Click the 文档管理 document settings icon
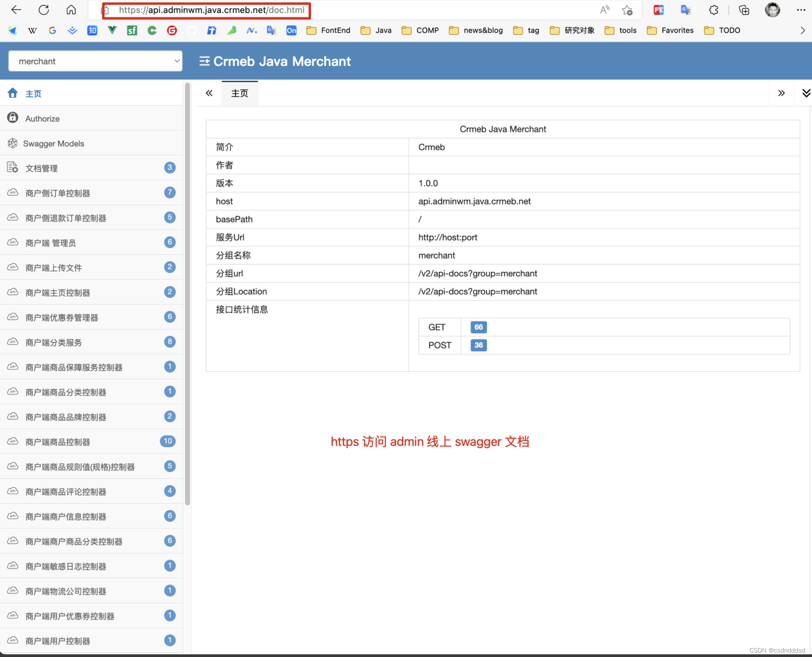 (12, 167)
